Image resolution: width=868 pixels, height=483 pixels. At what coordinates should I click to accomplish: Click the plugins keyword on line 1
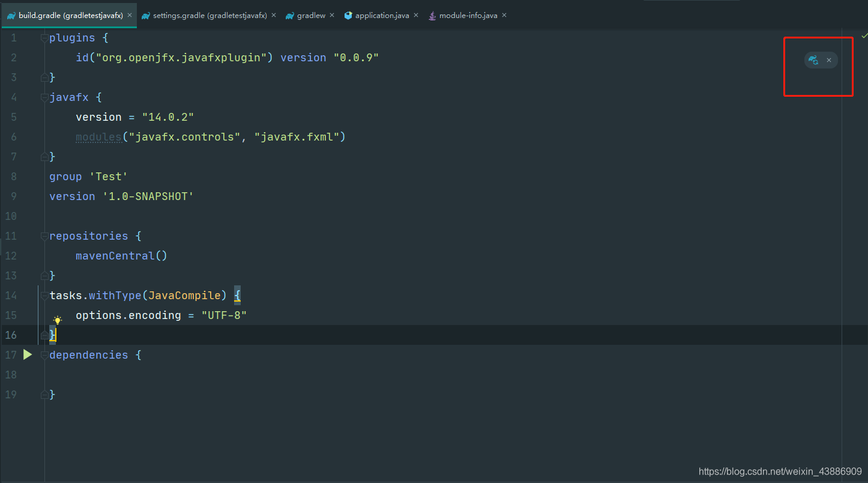point(72,38)
